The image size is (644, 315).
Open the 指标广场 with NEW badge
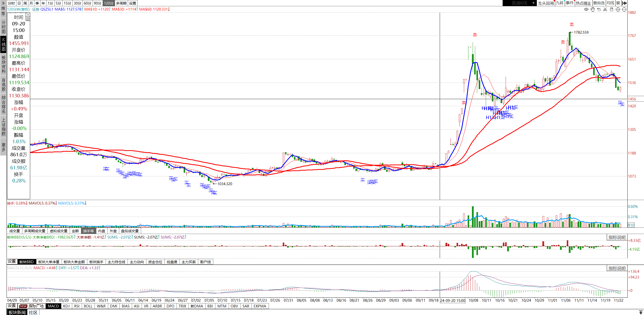[x=31, y=306]
